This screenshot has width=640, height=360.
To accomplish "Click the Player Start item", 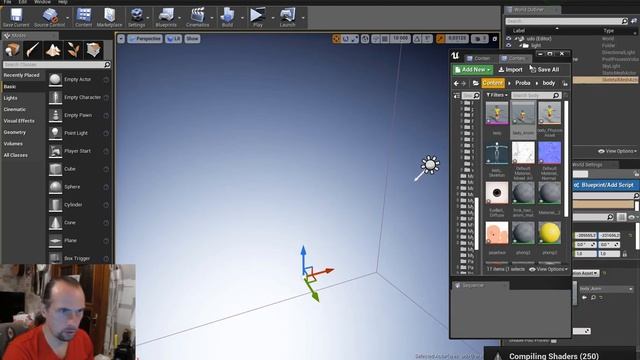I will click(x=79, y=151).
